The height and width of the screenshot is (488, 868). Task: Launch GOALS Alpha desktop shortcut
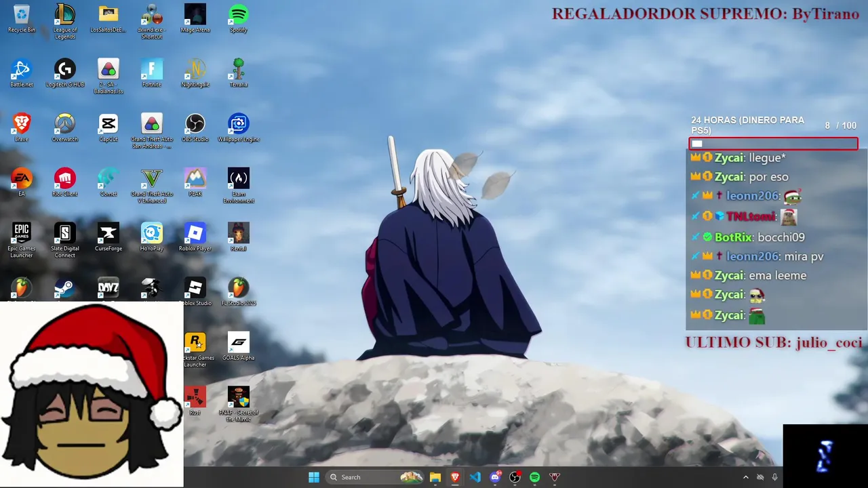click(x=239, y=346)
